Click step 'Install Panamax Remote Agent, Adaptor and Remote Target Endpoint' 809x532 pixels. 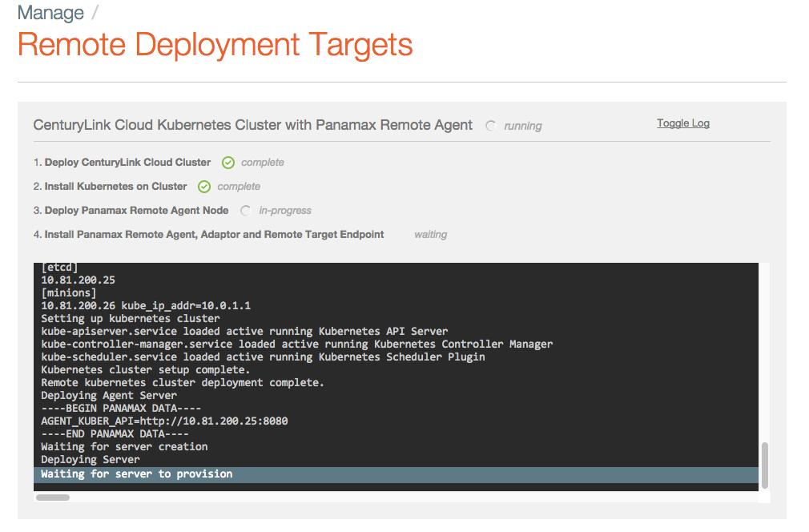pyautogui.click(x=214, y=234)
